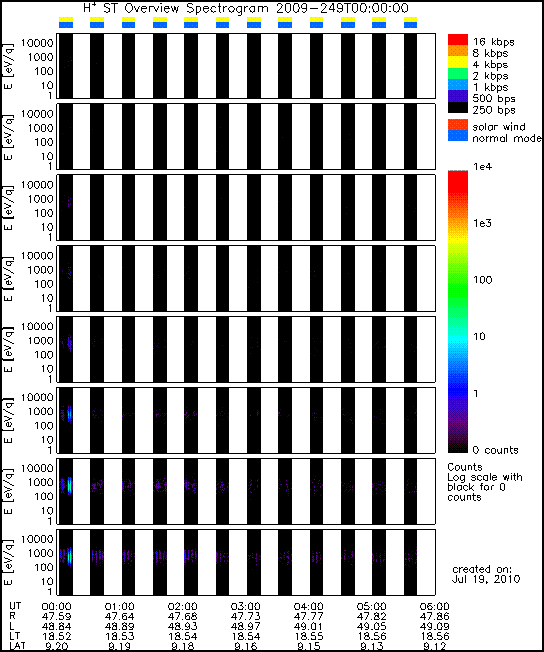Viewport: 544px width, 652px height.
Task: Click the 'Jul 19, 2010' date text
Action: pos(486,579)
